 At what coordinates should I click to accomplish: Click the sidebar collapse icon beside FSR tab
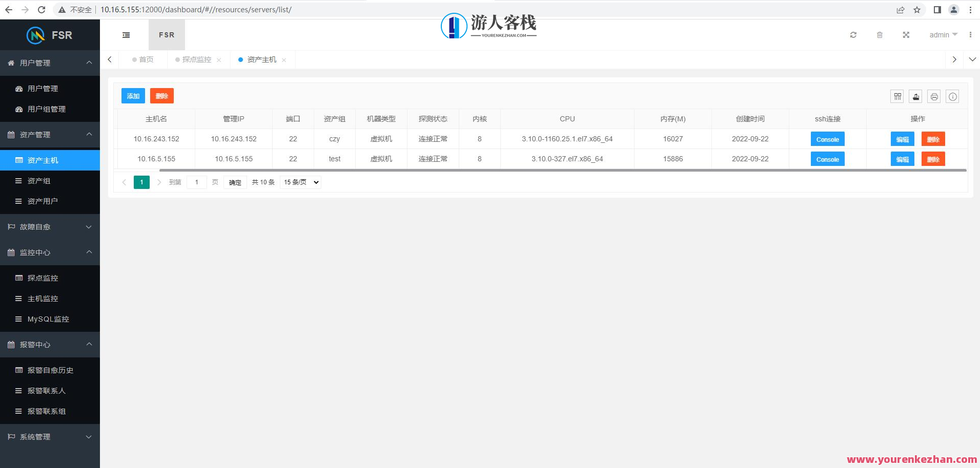(126, 35)
